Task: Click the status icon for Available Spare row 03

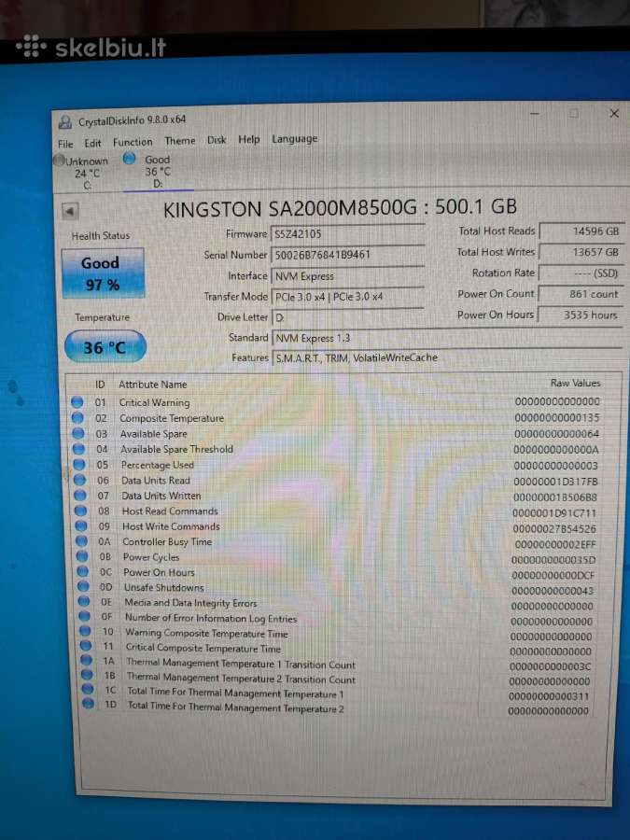Action: [x=78, y=433]
